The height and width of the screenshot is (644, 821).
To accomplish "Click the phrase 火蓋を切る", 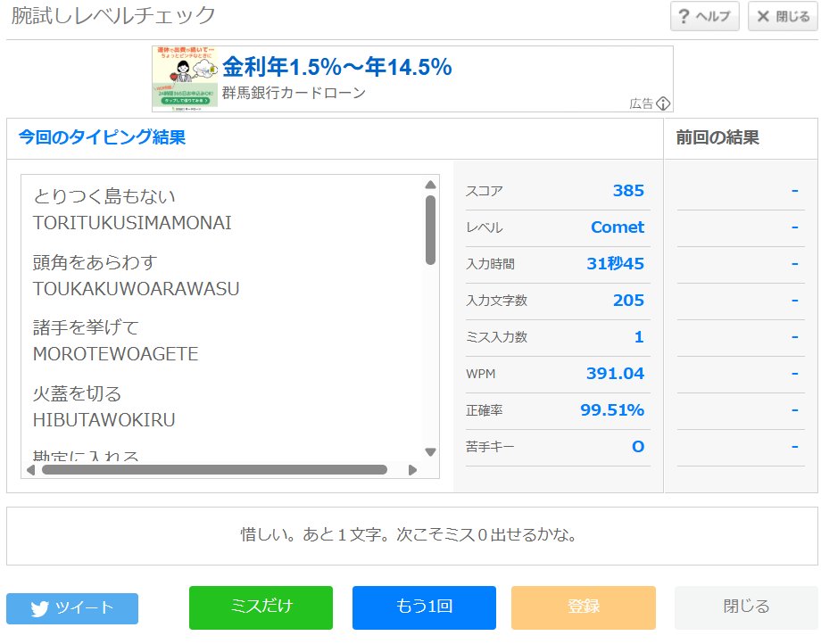I will pyautogui.click(x=77, y=393).
